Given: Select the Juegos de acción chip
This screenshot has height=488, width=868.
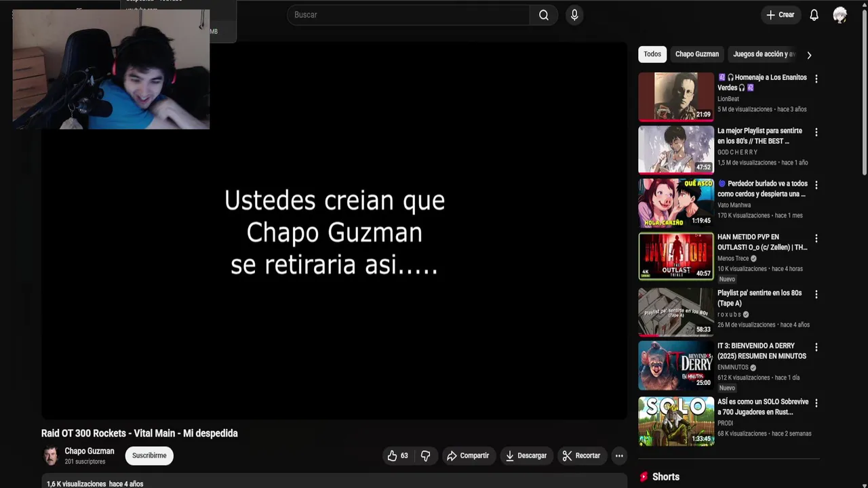Looking at the screenshot, I should pyautogui.click(x=764, y=54).
